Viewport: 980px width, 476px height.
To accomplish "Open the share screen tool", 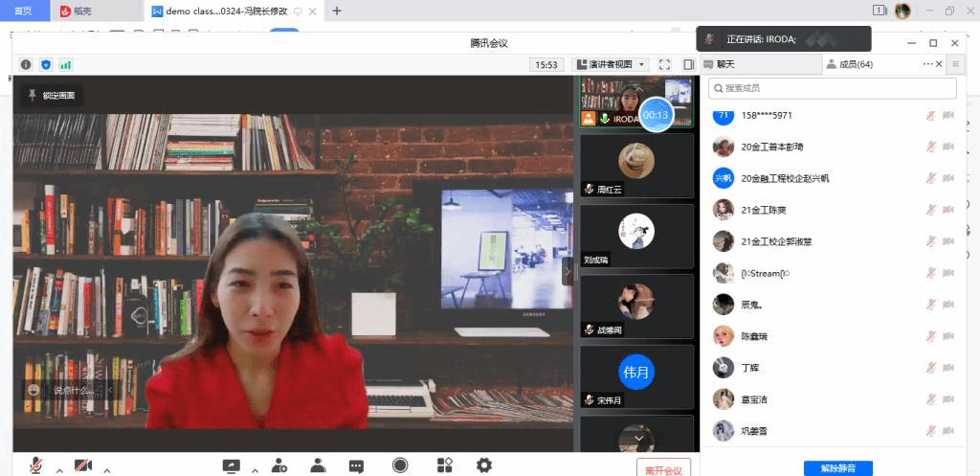I will tap(231, 465).
